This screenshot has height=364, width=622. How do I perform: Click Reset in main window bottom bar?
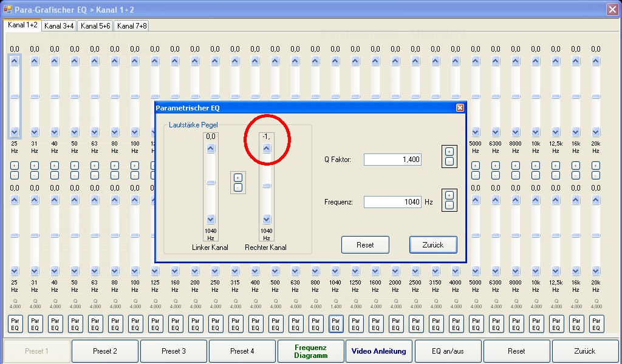[516, 351]
